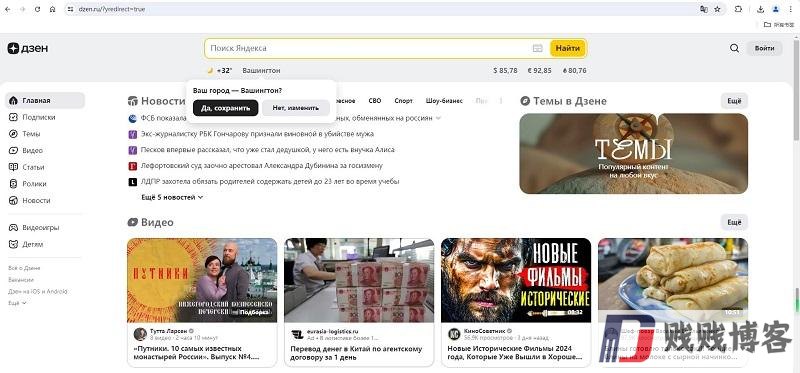Screen dimensions: 800x373
Task: Expand Ещё 5 новостей
Action: [172, 197]
